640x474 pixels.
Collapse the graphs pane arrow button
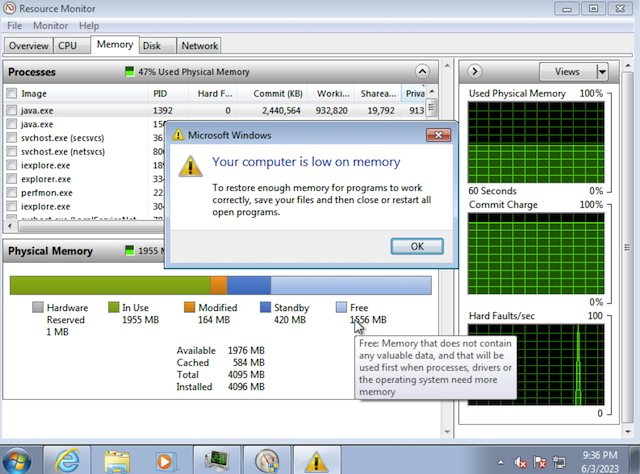[474, 71]
